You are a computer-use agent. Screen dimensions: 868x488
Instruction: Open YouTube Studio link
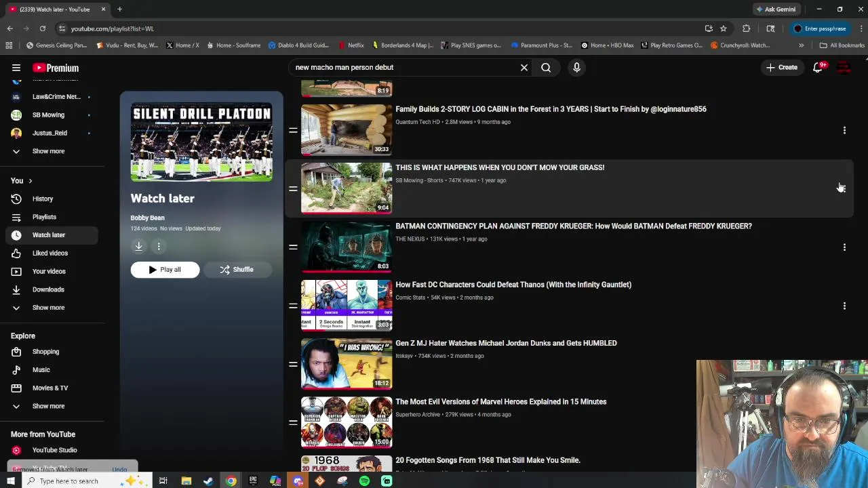point(51,450)
